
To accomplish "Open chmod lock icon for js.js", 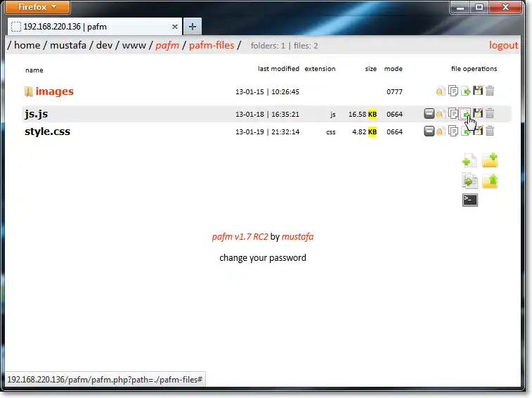I will coord(440,113).
